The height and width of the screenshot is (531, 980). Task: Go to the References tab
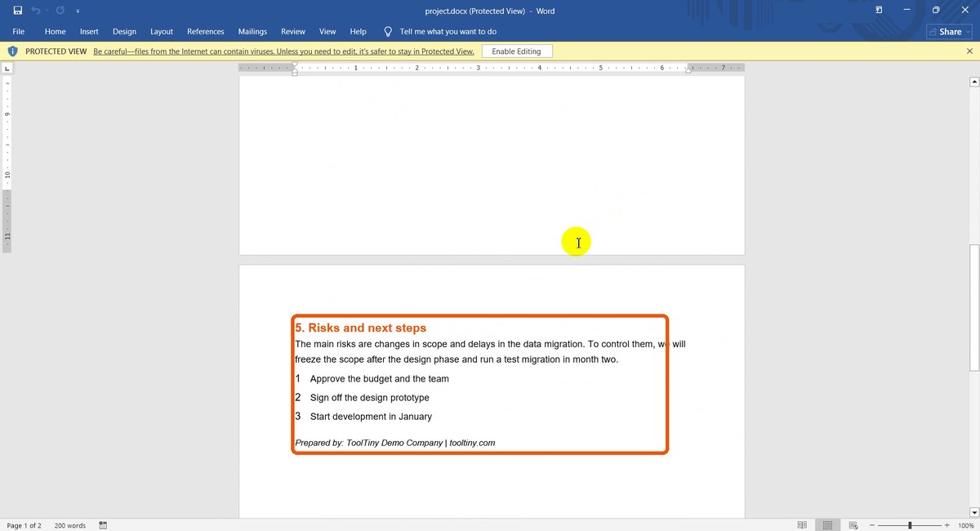tap(206, 32)
